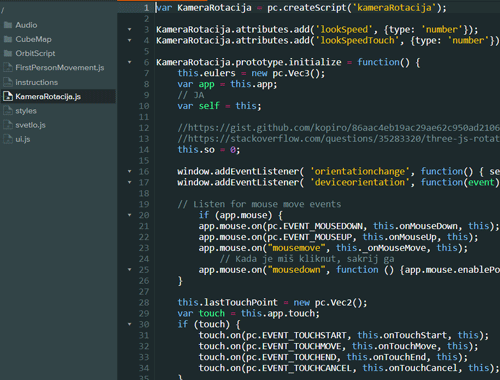Viewport: 500px width, 380px height.
Task: Select the OrbitScript folder icon
Action: 8,53
